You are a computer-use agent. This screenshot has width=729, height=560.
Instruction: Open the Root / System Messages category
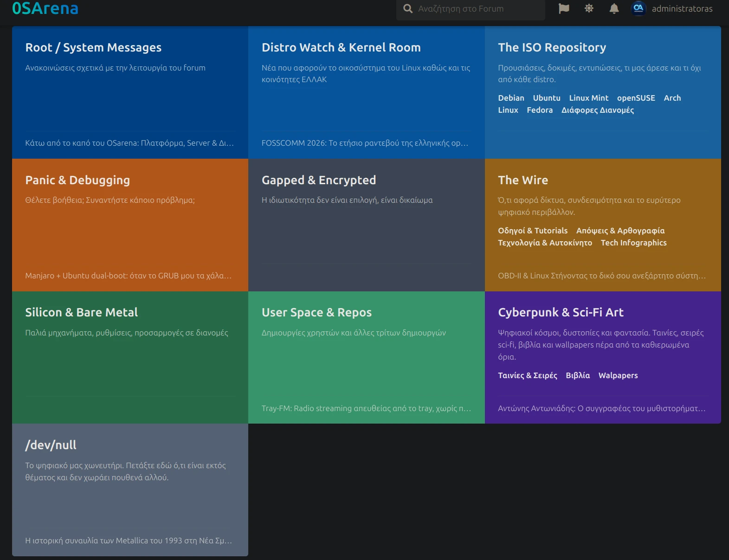pos(93,47)
